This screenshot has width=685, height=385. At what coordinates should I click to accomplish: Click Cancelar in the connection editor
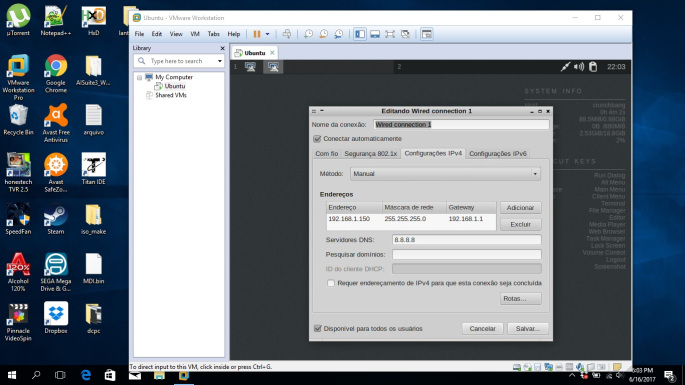[x=482, y=329]
